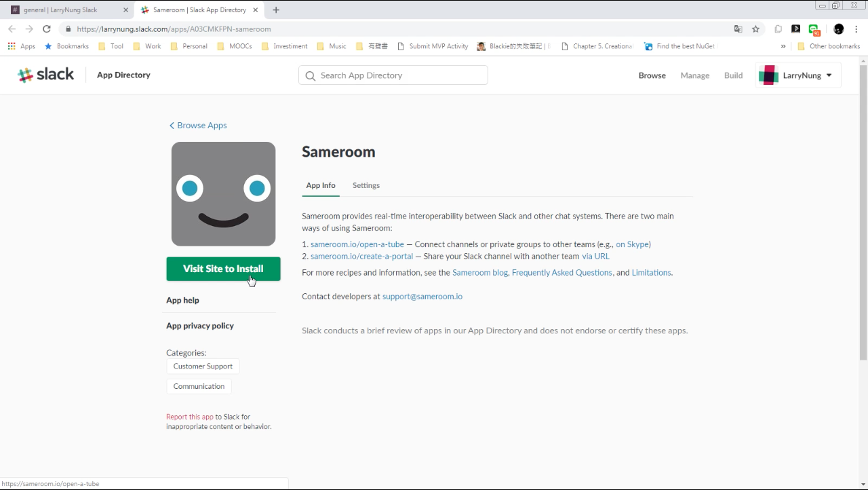Screen dimensions: 868x490
Task: Switch to general LarryNung Slack tab
Action: coord(68,10)
